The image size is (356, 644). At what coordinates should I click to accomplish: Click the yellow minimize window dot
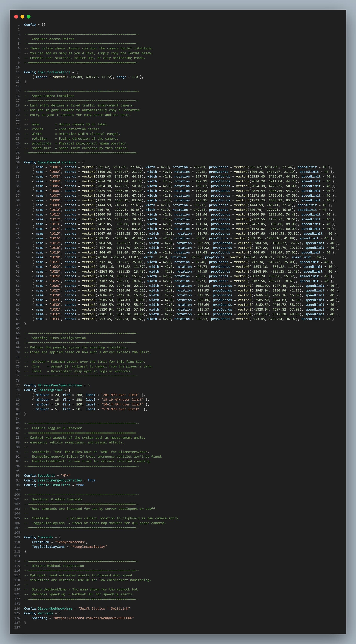click(22, 16)
